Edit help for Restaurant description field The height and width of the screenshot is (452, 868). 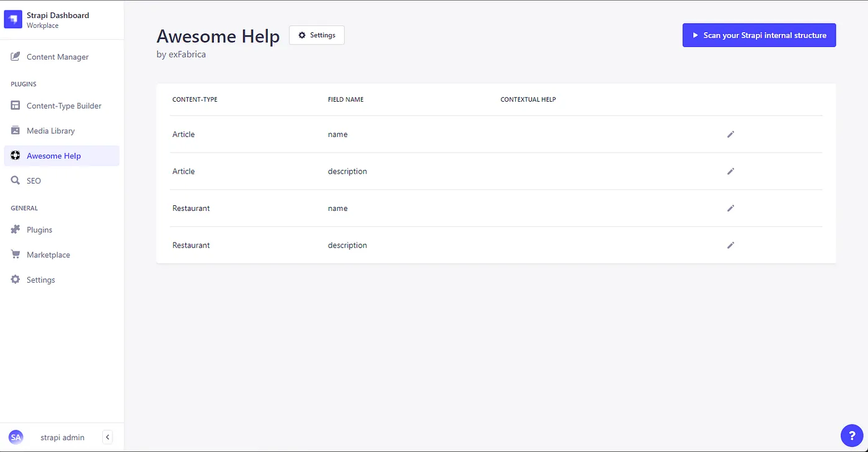click(x=730, y=246)
